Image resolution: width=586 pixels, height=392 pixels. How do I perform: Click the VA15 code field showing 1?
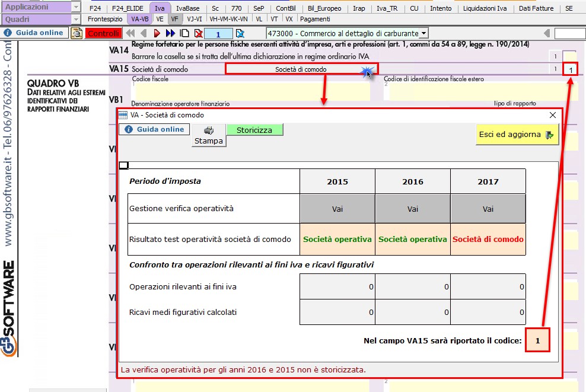tap(571, 69)
